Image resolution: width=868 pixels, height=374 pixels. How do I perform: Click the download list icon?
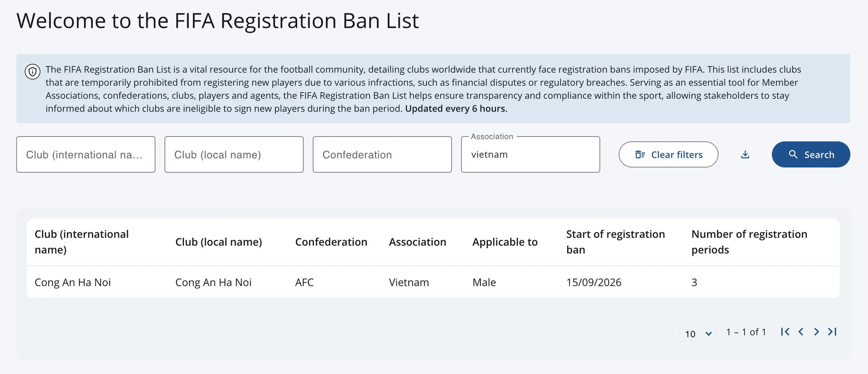745,155
